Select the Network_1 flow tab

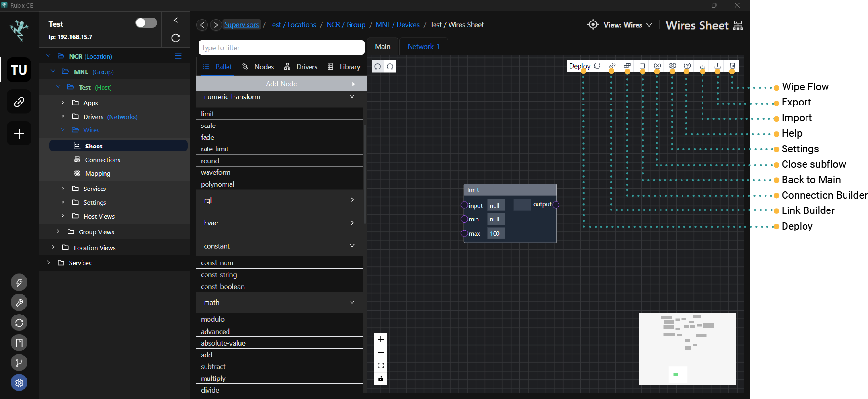pos(423,46)
